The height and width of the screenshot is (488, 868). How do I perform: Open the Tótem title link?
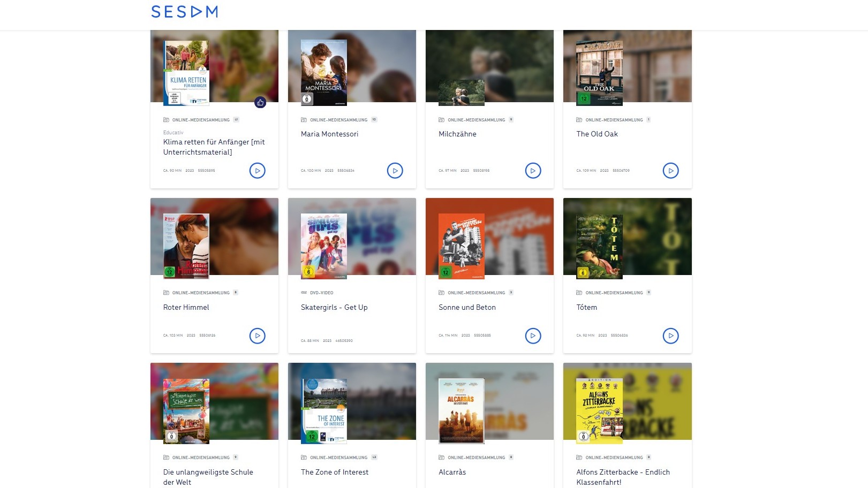point(586,308)
